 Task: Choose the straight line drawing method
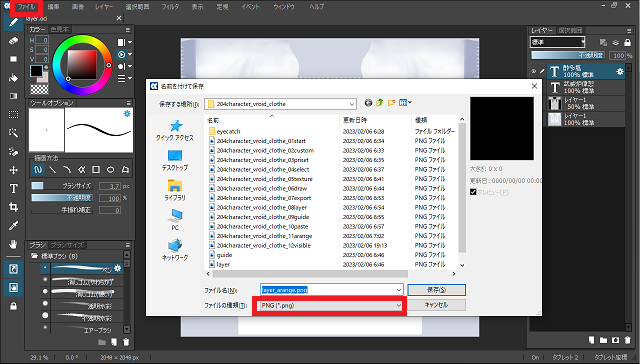click(x=53, y=169)
